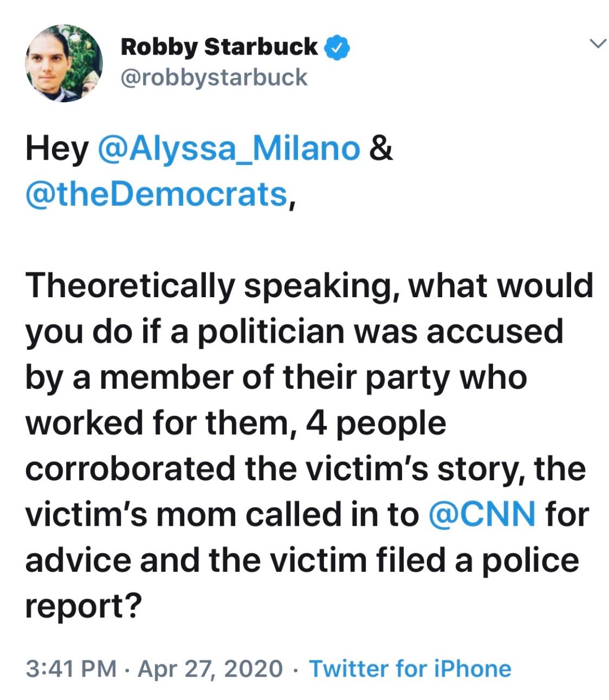609x700 pixels.
Task: Open the @CNN mention in tweet
Action: [x=482, y=513]
